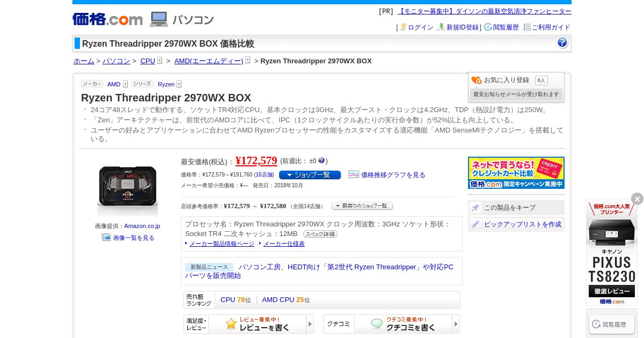The width and height of the screenshot is (644, 338).
Task: Open the 画像一覧を見る link
Action: [x=134, y=238]
